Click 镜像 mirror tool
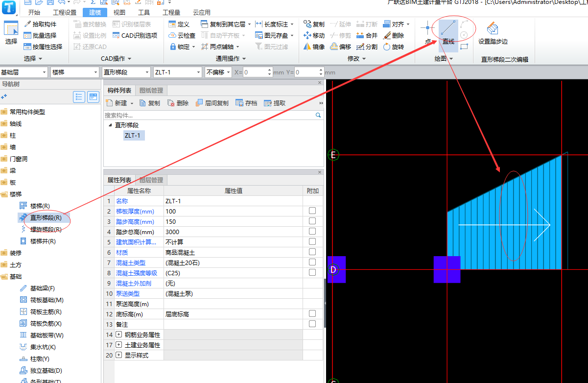Screen dimensions: 588x383 click(314, 47)
